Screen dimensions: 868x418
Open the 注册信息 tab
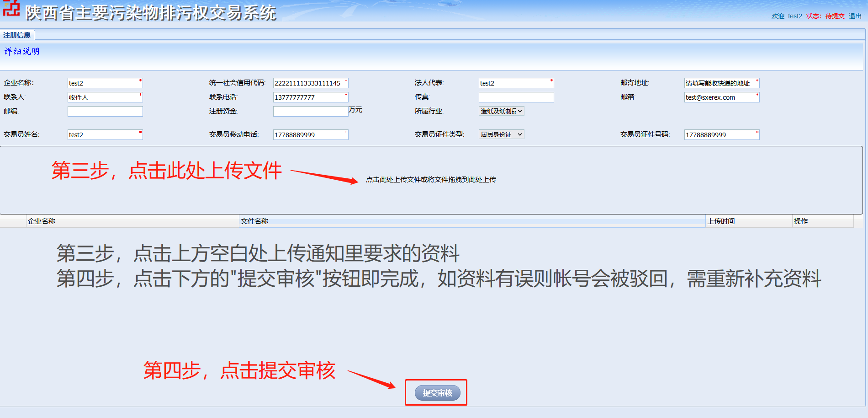pos(17,35)
